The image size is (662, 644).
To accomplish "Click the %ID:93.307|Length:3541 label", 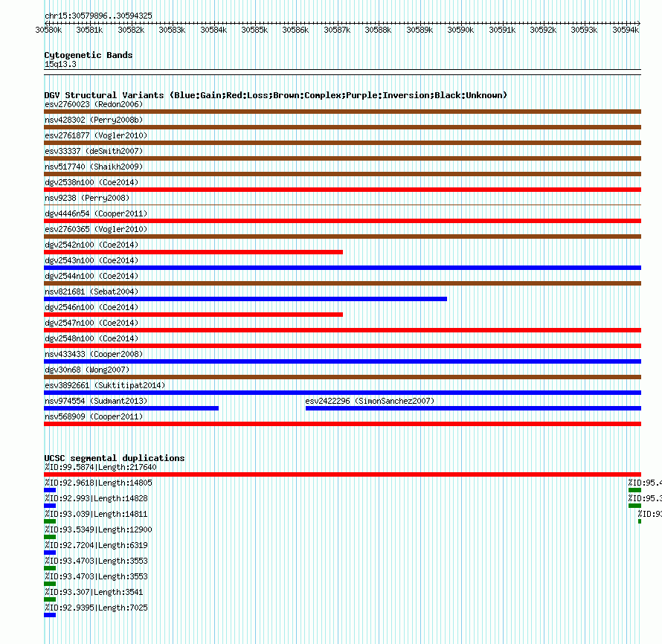I will pos(94,592).
